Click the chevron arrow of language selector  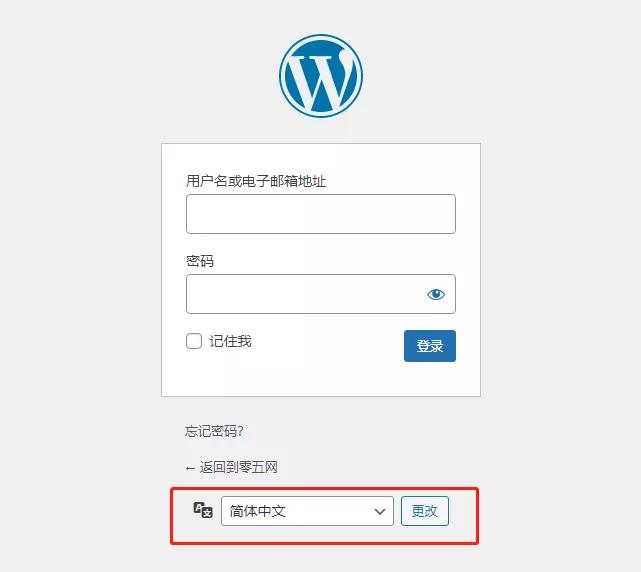380,511
